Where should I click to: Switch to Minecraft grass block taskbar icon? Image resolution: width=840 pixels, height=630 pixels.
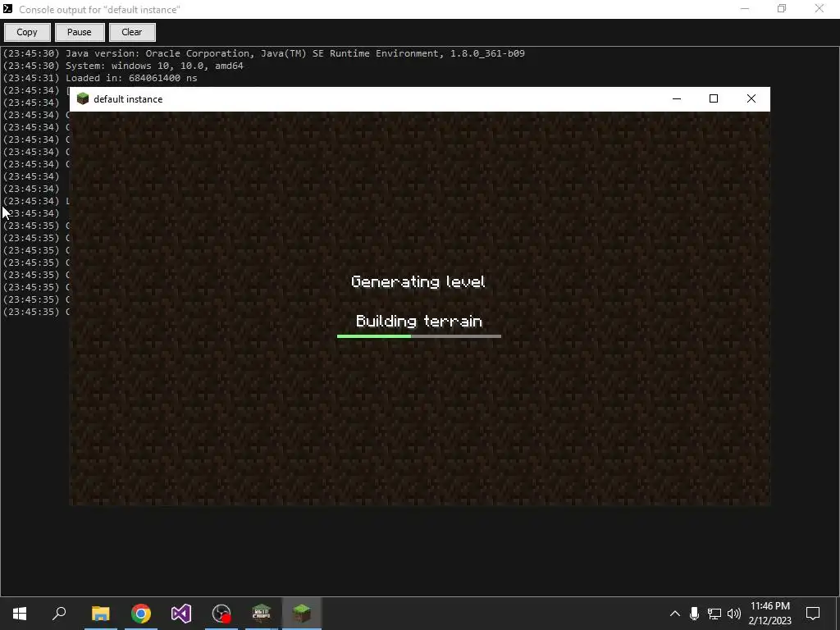click(302, 614)
